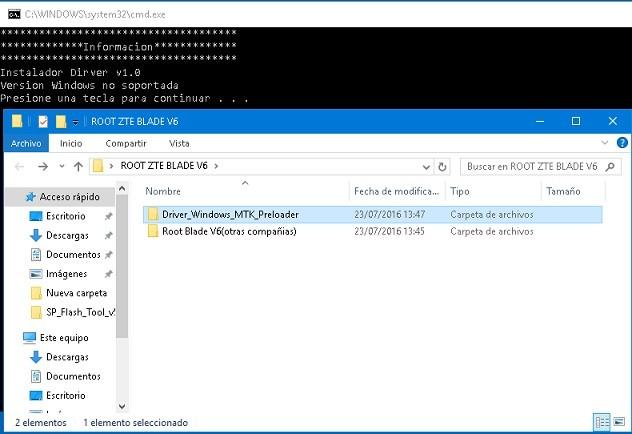Open the Customize Quick Access Toolbar dropdown
This screenshot has height=434, width=632.
pos(75,122)
